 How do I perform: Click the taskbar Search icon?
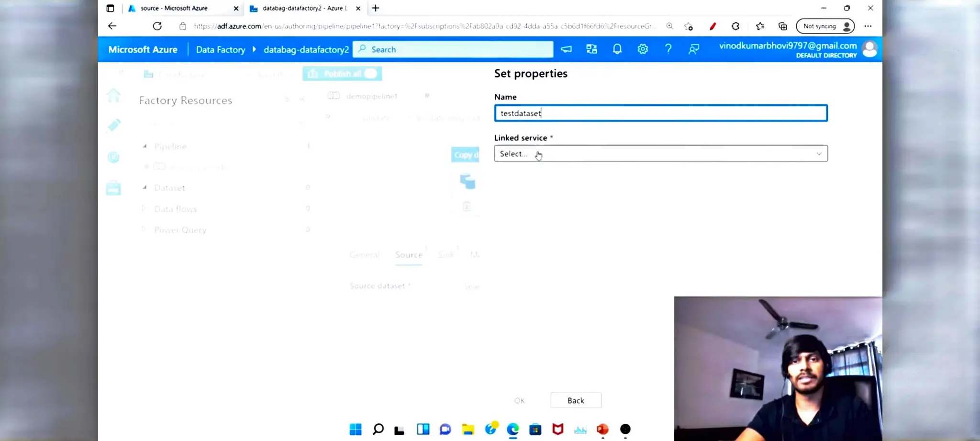coord(378,429)
